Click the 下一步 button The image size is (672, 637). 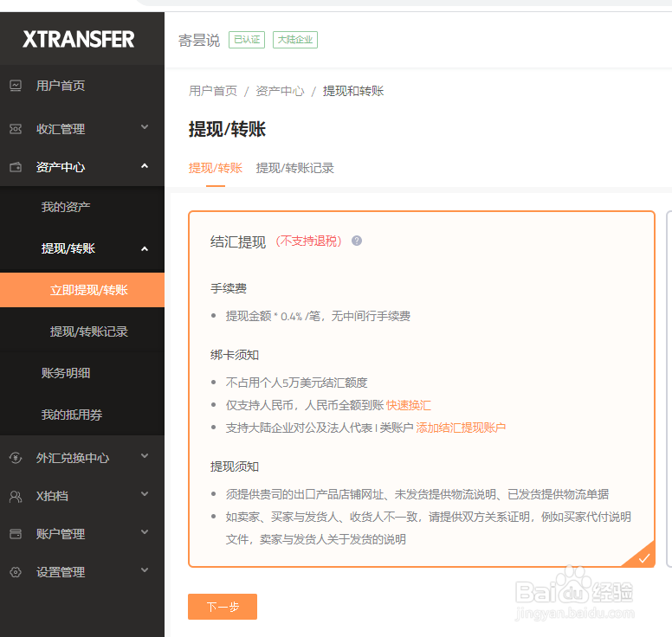pos(223,607)
